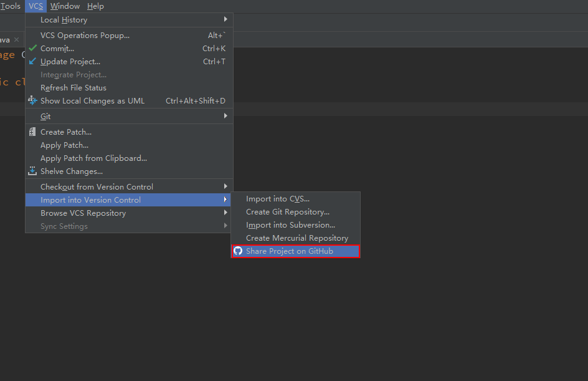The image size is (588, 381).
Task: Click the Shelve Changes icon
Action: pyautogui.click(x=32, y=171)
